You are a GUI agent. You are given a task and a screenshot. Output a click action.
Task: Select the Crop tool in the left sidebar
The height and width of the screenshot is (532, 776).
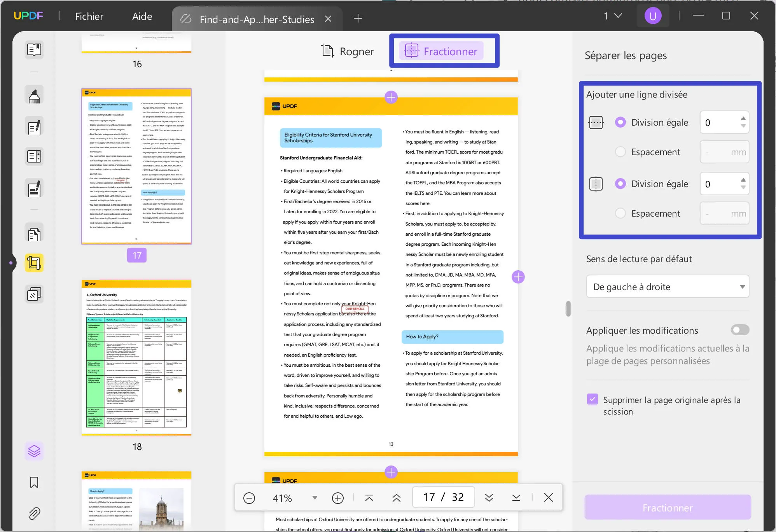coord(34,263)
